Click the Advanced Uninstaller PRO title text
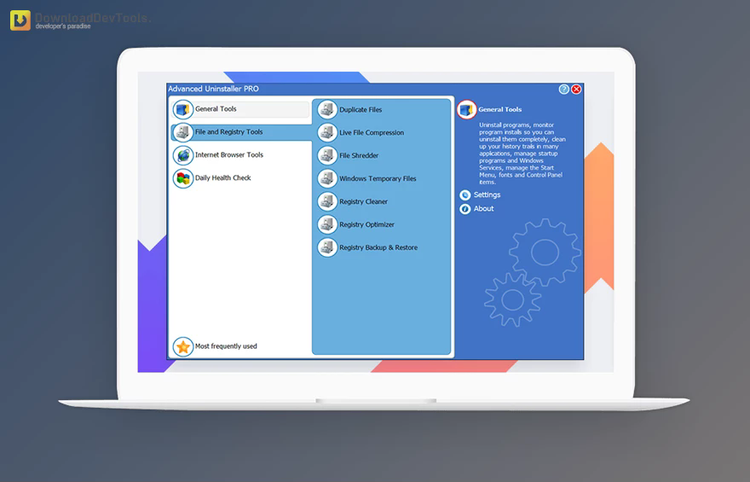This screenshot has height=482, width=750. 213,89
